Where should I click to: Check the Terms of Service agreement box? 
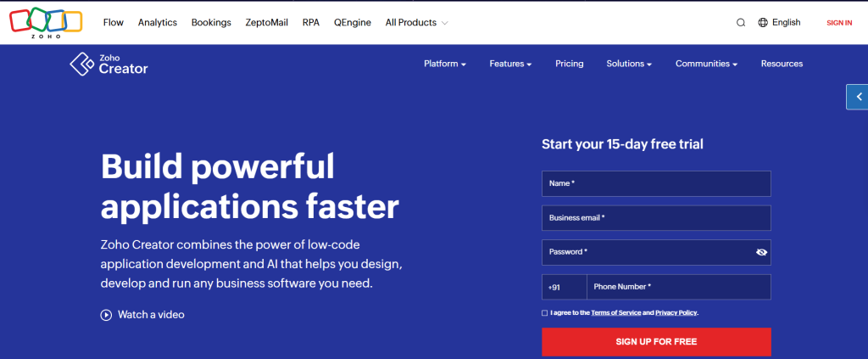[545, 313]
